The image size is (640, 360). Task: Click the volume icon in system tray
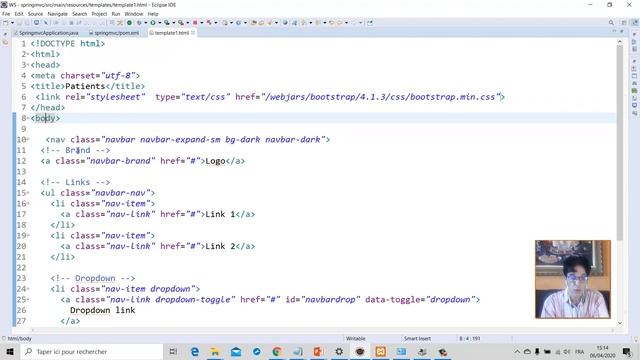(567, 351)
